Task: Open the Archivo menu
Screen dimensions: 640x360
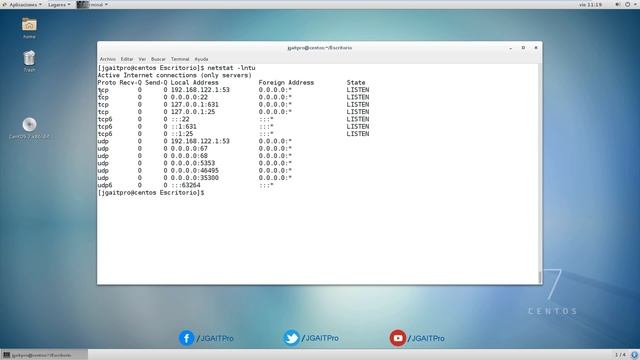Action: tap(108, 59)
